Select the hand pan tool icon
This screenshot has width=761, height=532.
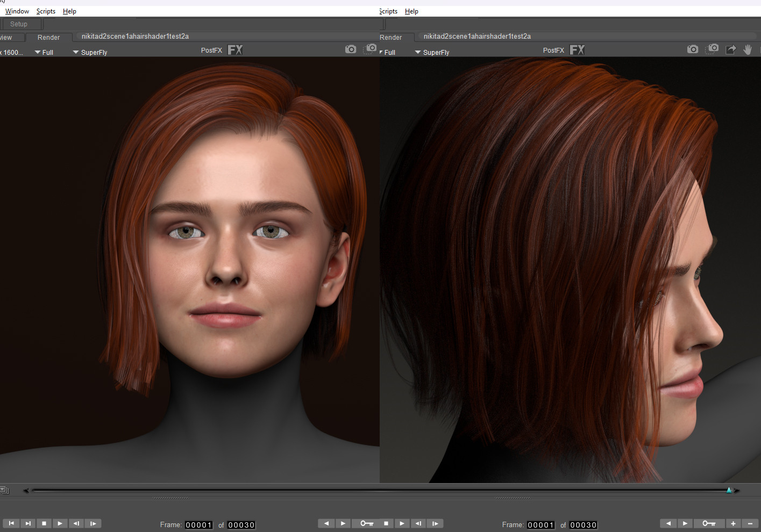pyautogui.click(x=748, y=49)
